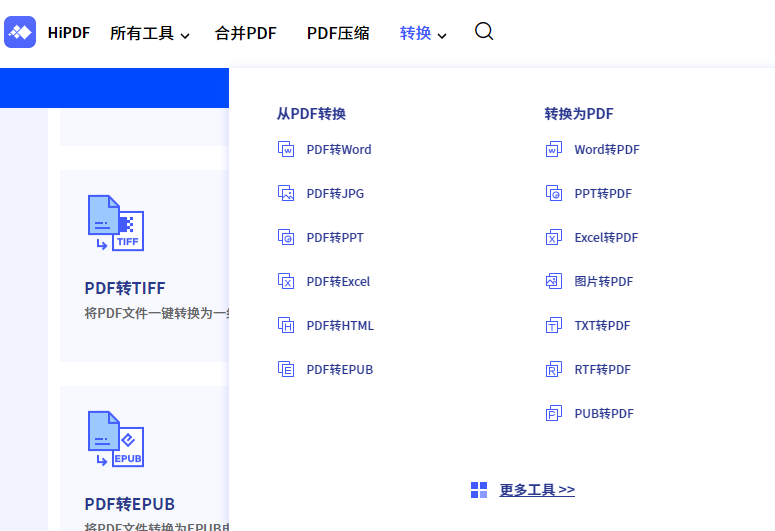The image size is (775, 531).
Task: Click the PDF转HTML icon
Action: (x=286, y=325)
